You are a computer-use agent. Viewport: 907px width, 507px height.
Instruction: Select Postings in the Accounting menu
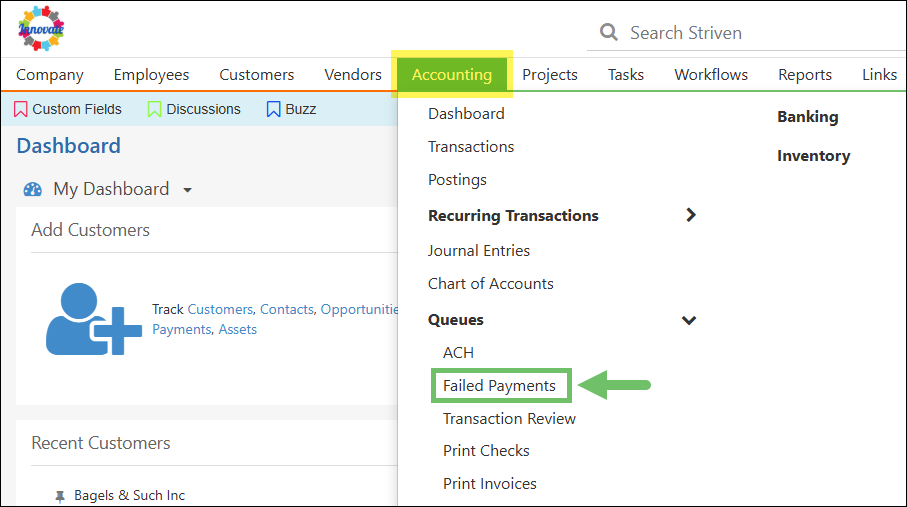tap(458, 180)
